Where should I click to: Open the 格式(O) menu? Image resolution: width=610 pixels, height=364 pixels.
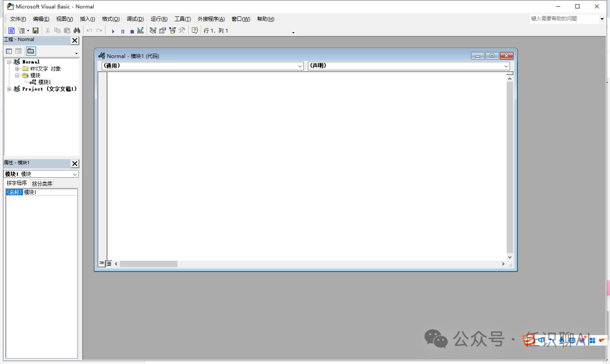coord(111,19)
